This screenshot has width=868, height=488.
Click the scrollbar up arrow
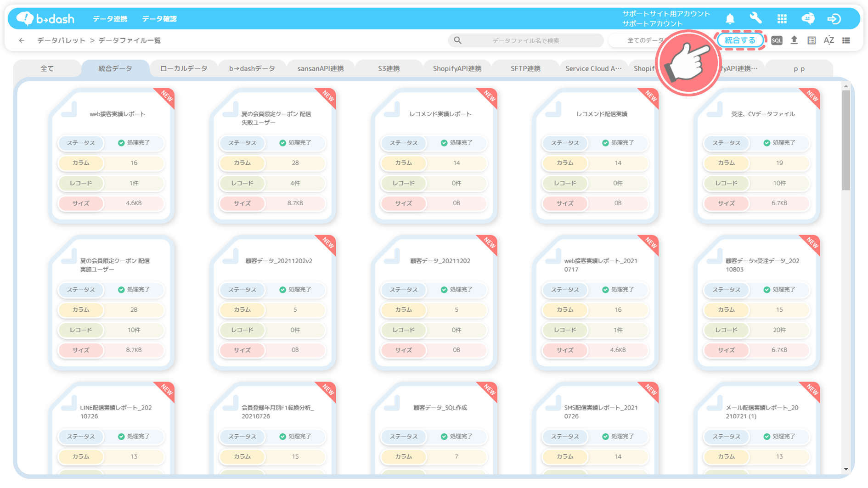(846, 86)
